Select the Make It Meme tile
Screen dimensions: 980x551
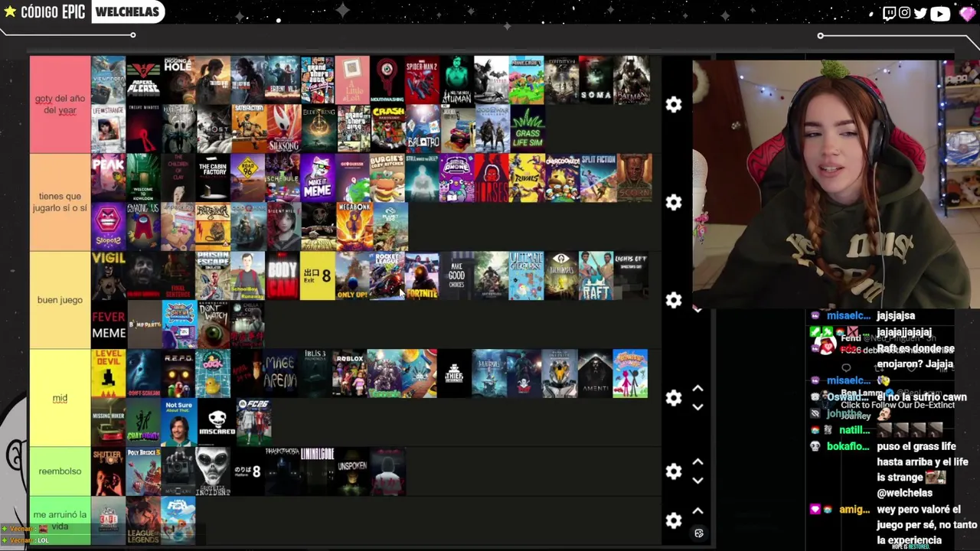[x=318, y=178]
